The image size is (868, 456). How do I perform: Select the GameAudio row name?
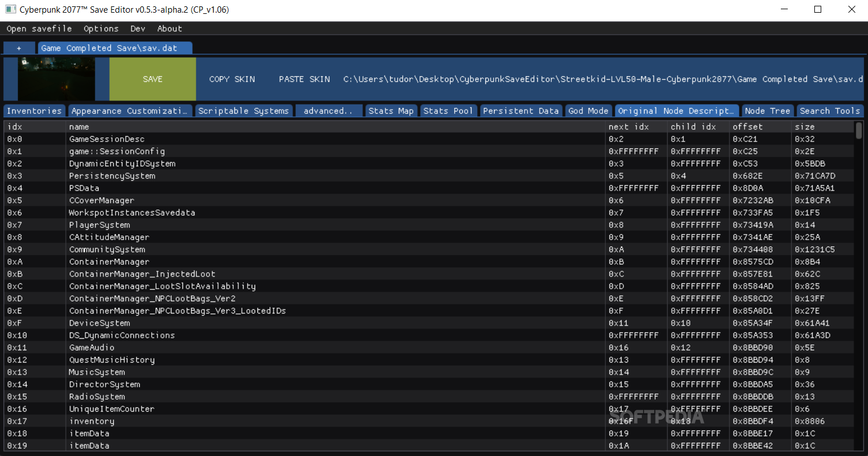pyautogui.click(x=92, y=347)
